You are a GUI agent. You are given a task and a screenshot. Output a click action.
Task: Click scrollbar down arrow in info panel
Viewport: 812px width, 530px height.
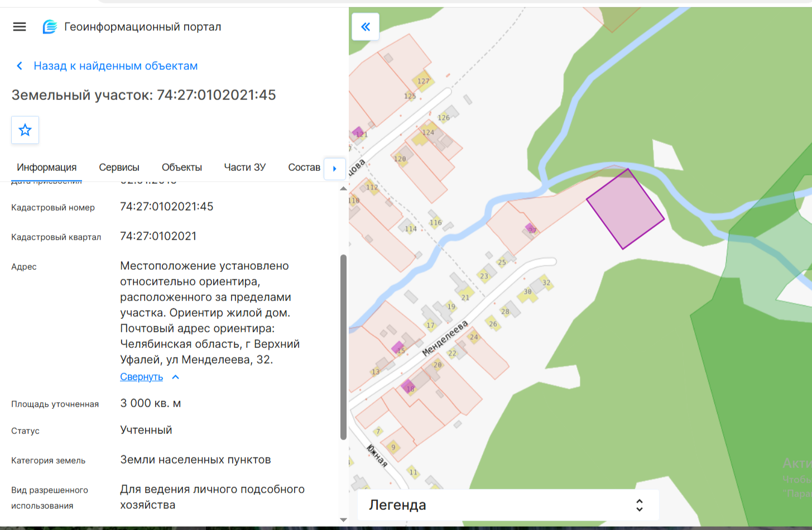point(344,520)
